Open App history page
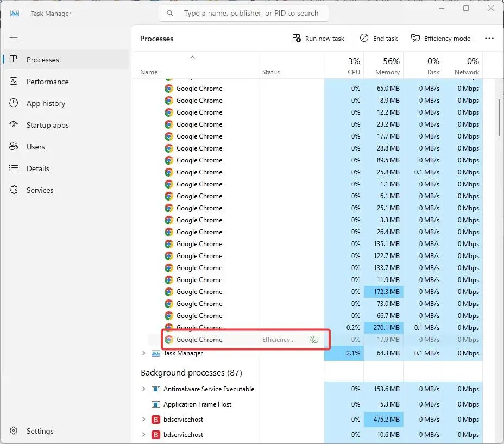The width and height of the screenshot is (504, 444). (67, 103)
